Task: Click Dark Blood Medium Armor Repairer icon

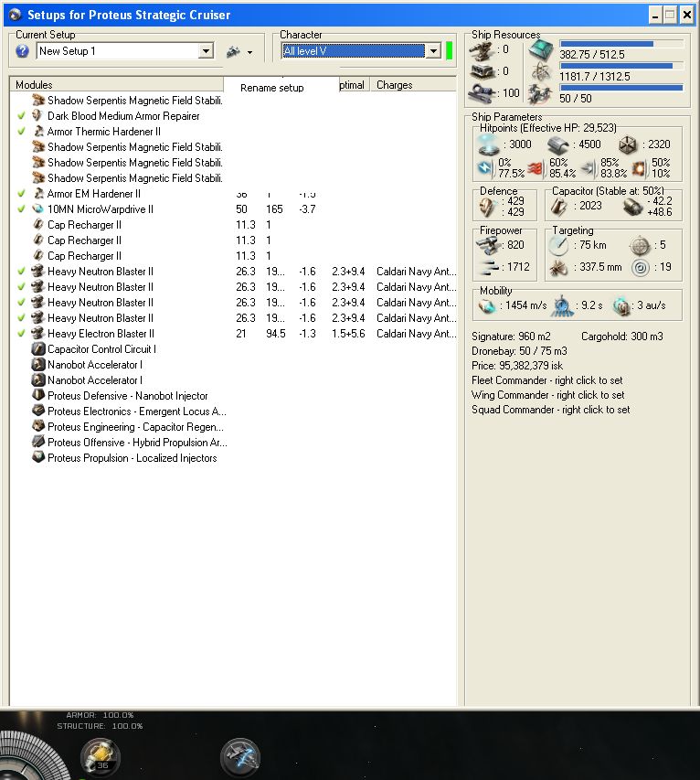Action: click(x=37, y=115)
